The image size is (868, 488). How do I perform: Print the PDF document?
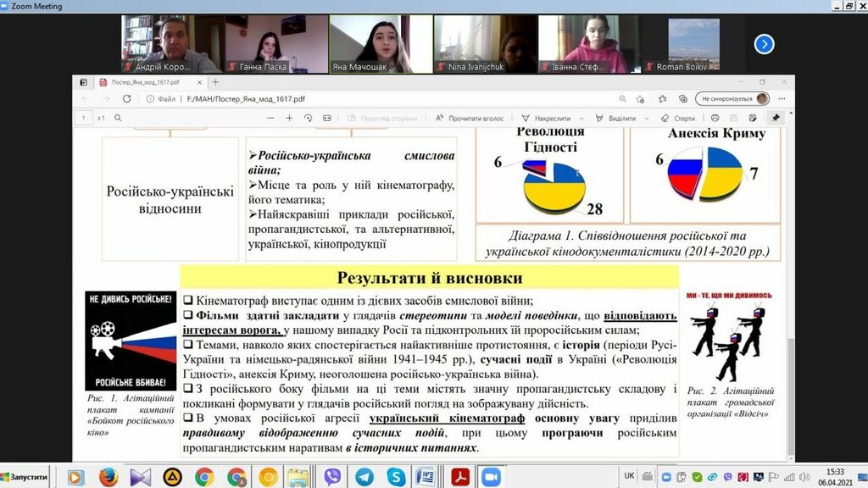[x=715, y=119]
